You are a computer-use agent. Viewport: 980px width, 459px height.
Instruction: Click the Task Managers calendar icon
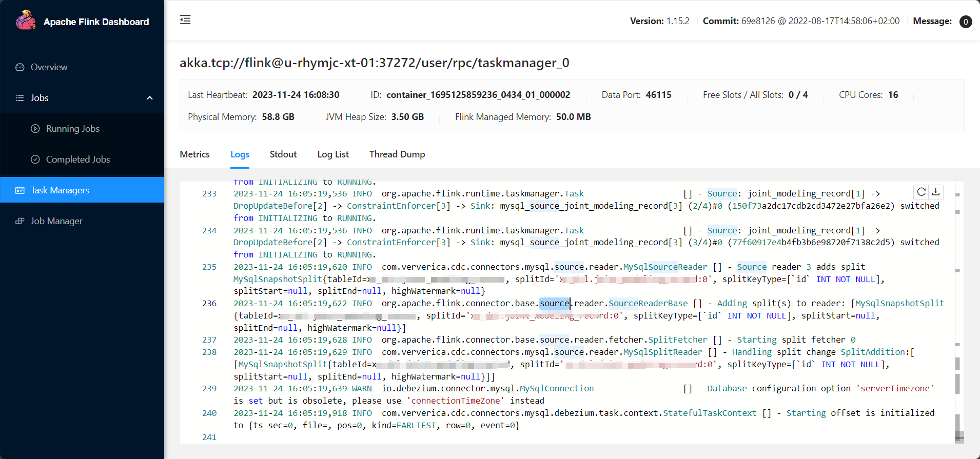coord(20,190)
